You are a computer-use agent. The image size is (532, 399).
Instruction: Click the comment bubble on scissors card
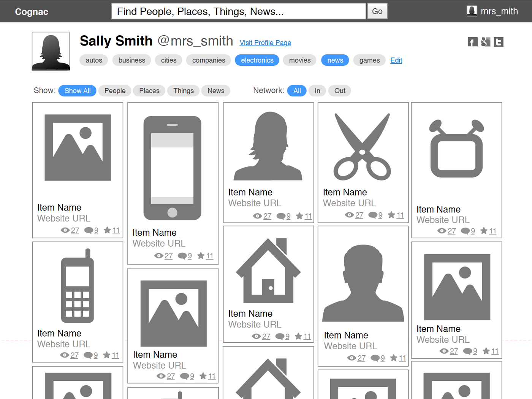373,215
